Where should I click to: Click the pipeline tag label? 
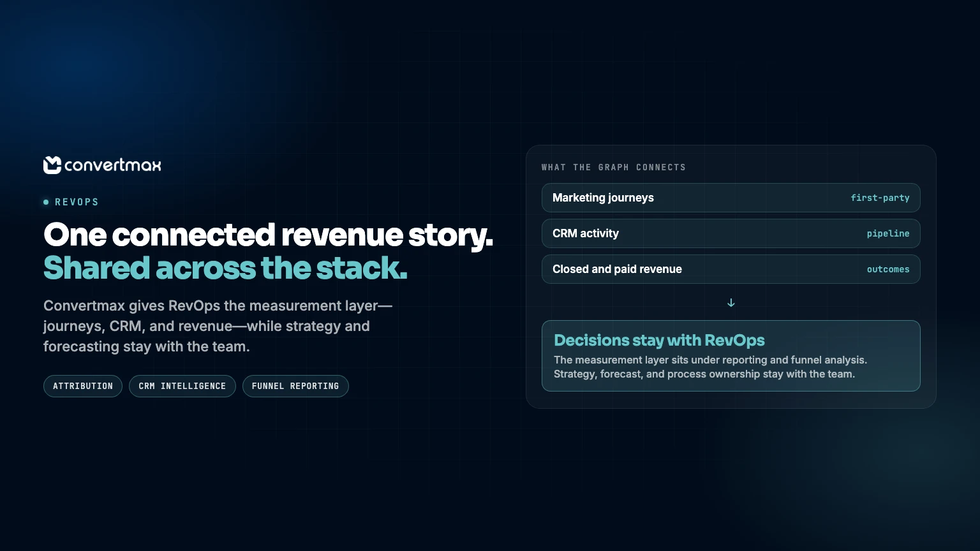pos(888,233)
